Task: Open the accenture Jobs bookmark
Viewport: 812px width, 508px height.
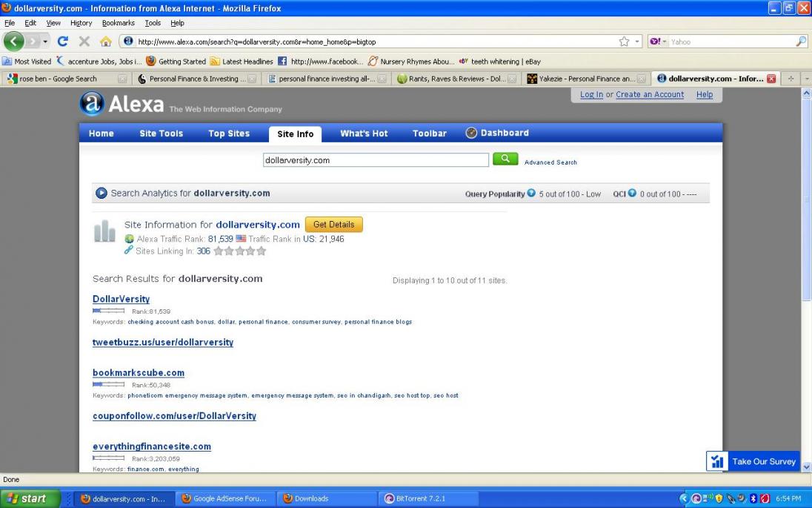Action: coord(99,61)
